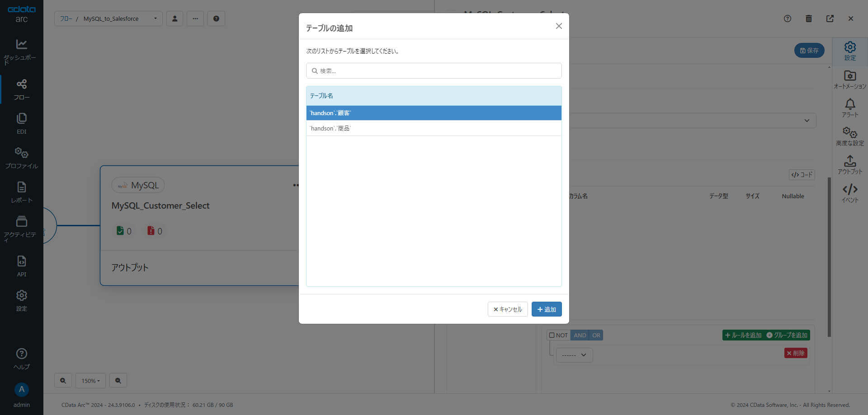
Task: Open the Dashboard icon in the sidebar
Action: click(21, 44)
